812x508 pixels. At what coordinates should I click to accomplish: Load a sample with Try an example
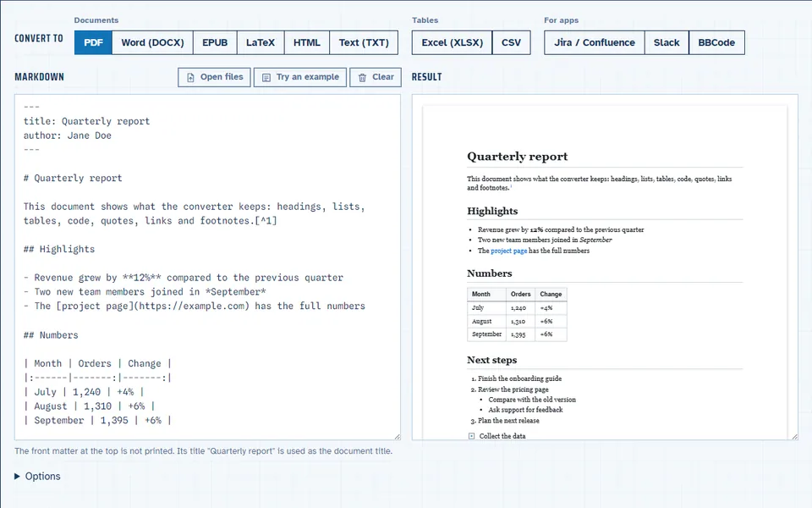(x=299, y=77)
